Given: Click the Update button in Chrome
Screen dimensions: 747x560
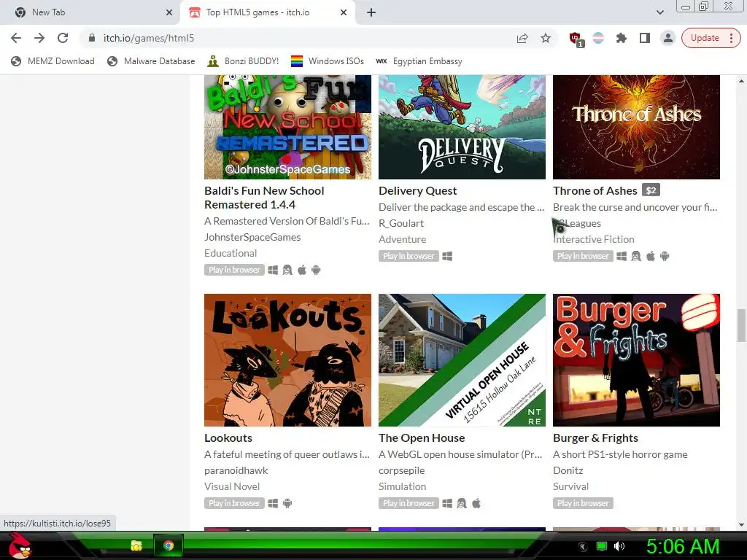Looking at the screenshot, I should point(711,38).
